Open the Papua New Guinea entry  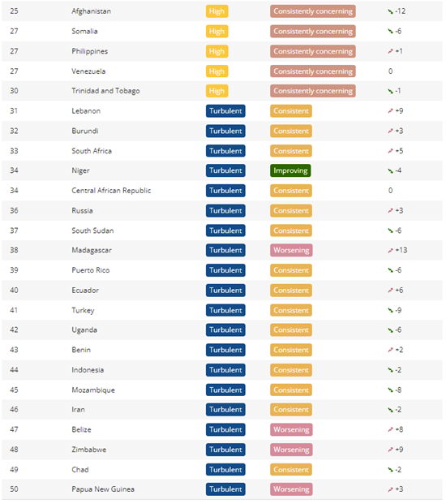click(103, 489)
